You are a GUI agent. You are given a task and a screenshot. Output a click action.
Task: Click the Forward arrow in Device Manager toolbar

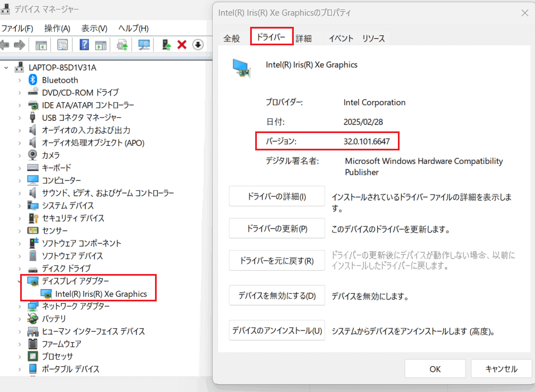click(x=20, y=45)
